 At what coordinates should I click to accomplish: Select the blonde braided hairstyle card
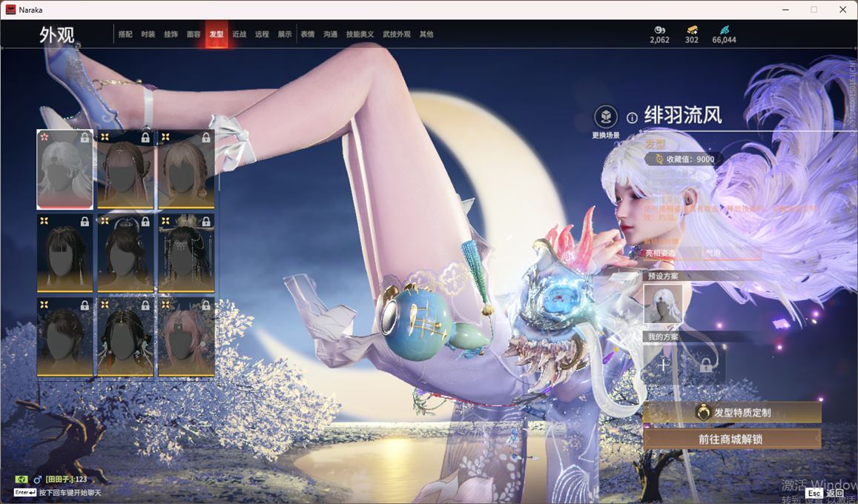click(x=186, y=170)
